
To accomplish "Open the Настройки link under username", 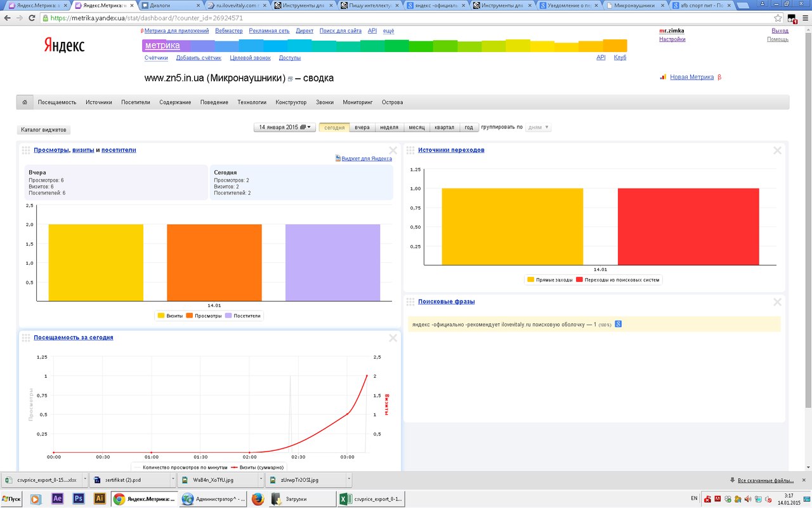I will click(672, 39).
